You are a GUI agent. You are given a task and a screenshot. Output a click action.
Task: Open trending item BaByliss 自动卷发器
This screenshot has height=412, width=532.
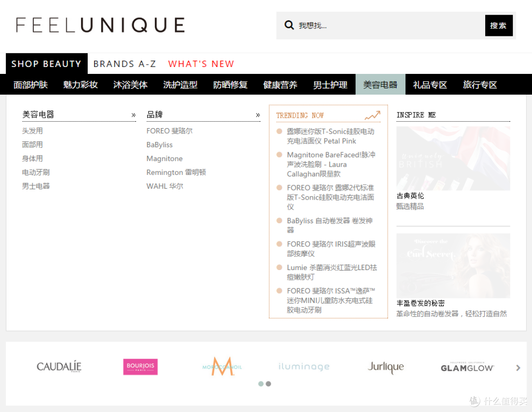[x=330, y=225]
